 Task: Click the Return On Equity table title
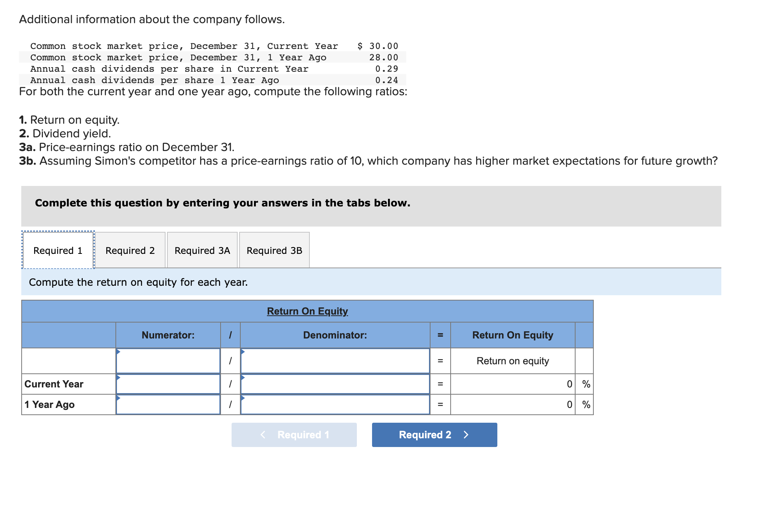point(307,311)
